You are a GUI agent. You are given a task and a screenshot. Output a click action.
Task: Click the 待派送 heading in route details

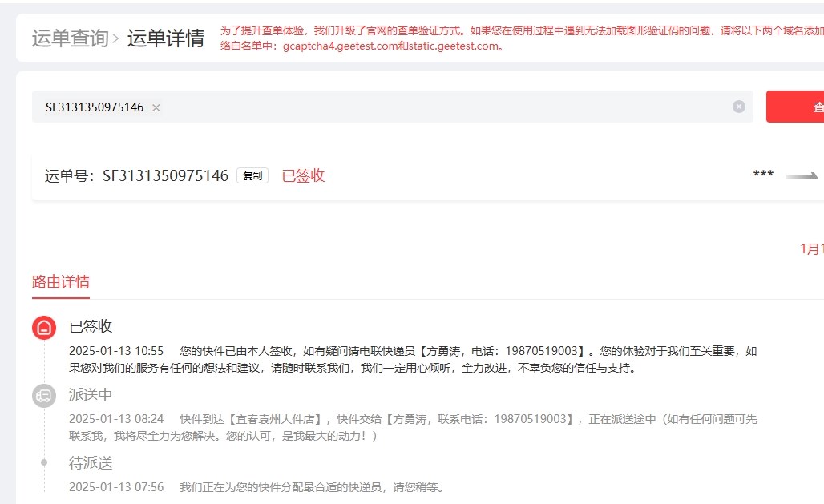point(91,463)
